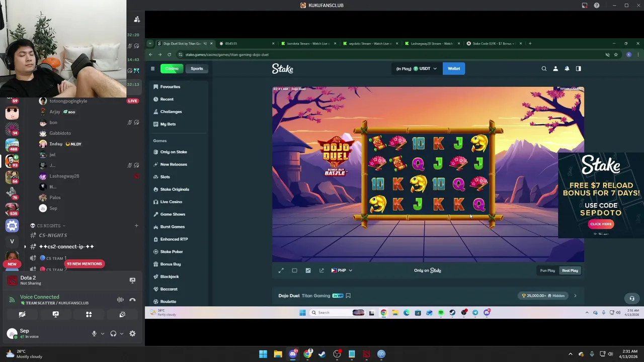
Task: Open Discord user settings gear
Action: pyautogui.click(x=132, y=333)
